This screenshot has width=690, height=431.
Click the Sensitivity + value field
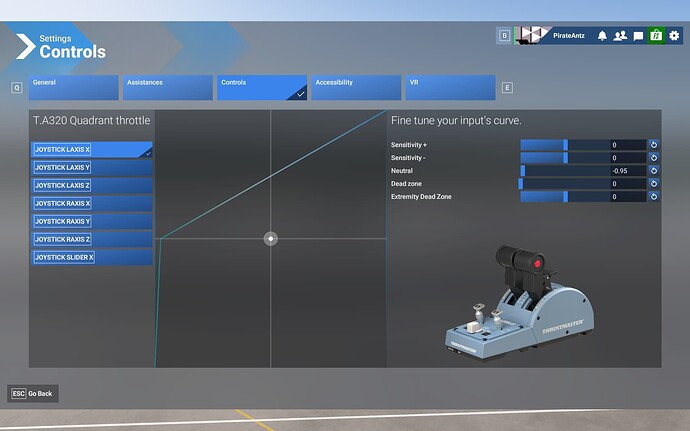(628, 145)
